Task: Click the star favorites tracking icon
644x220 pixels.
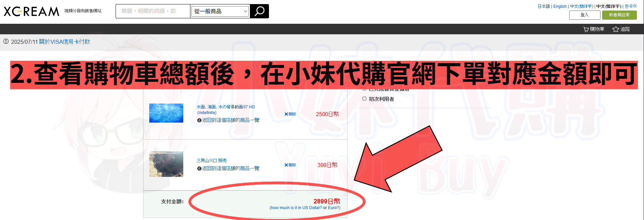Action: point(615,29)
